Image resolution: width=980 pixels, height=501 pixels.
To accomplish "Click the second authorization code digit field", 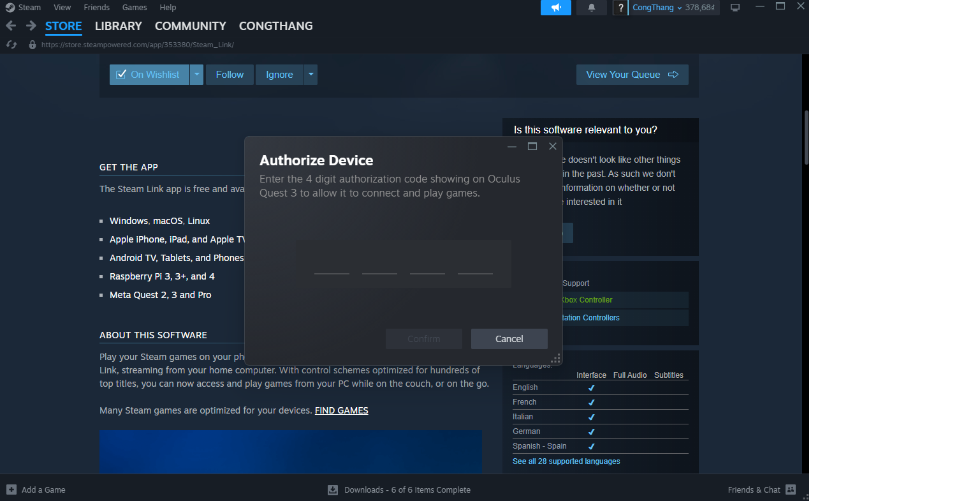I will [x=379, y=264].
